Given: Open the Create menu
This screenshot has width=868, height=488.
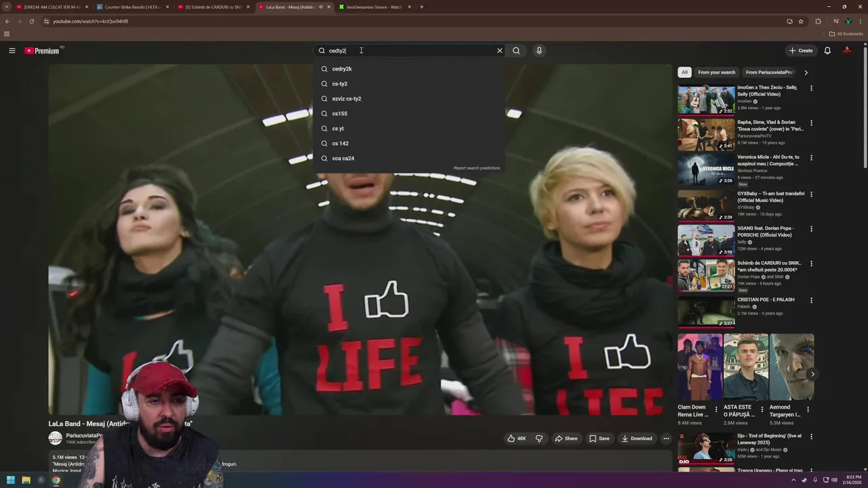Looking at the screenshot, I should point(801,50).
